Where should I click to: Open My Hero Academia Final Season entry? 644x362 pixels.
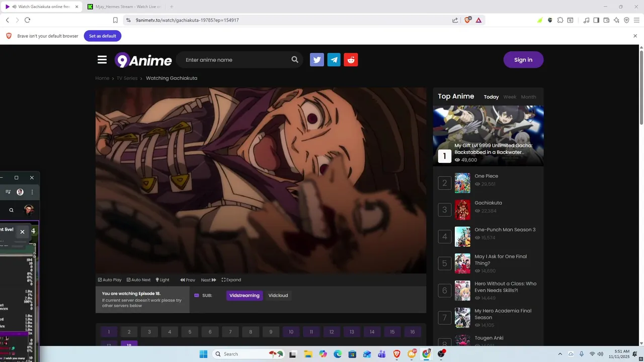[503, 314]
